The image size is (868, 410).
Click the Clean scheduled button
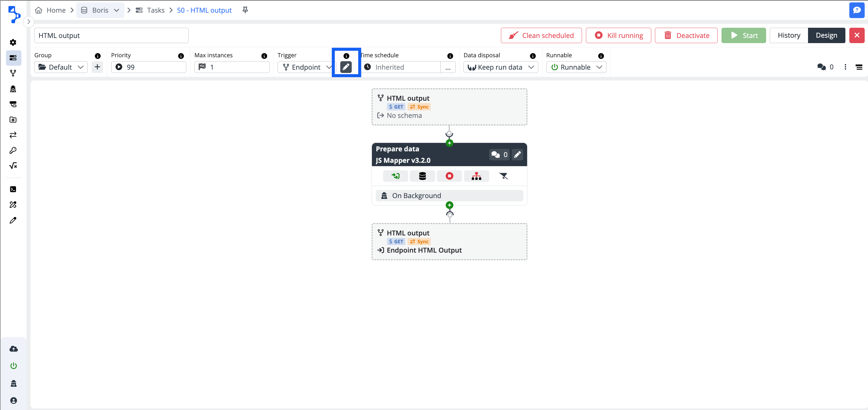point(541,35)
